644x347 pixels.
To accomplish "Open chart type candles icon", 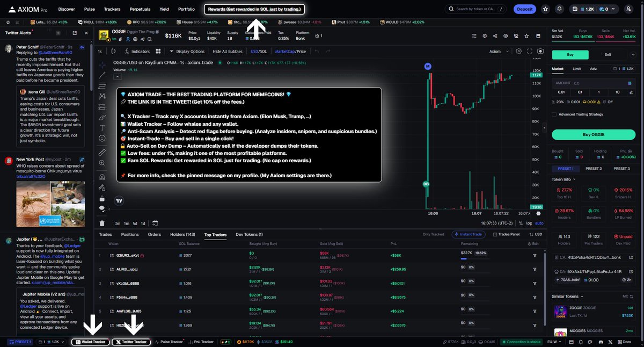I will click(113, 52).
